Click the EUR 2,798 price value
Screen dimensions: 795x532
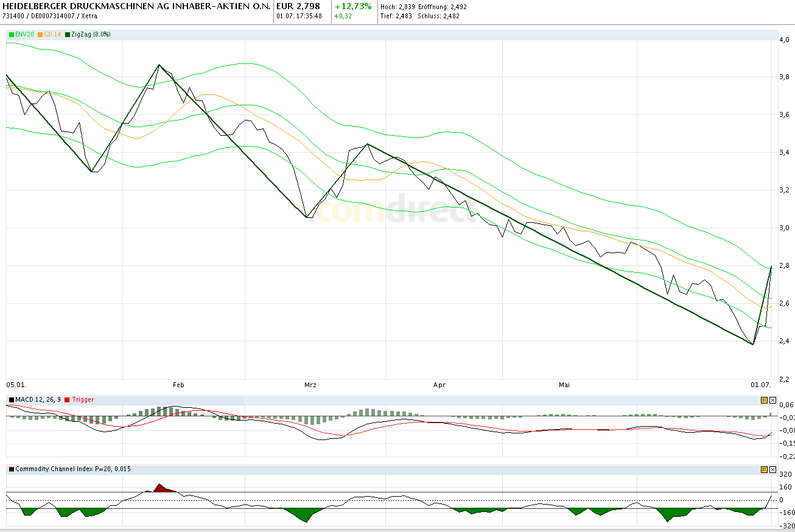[x=298, y=6]
